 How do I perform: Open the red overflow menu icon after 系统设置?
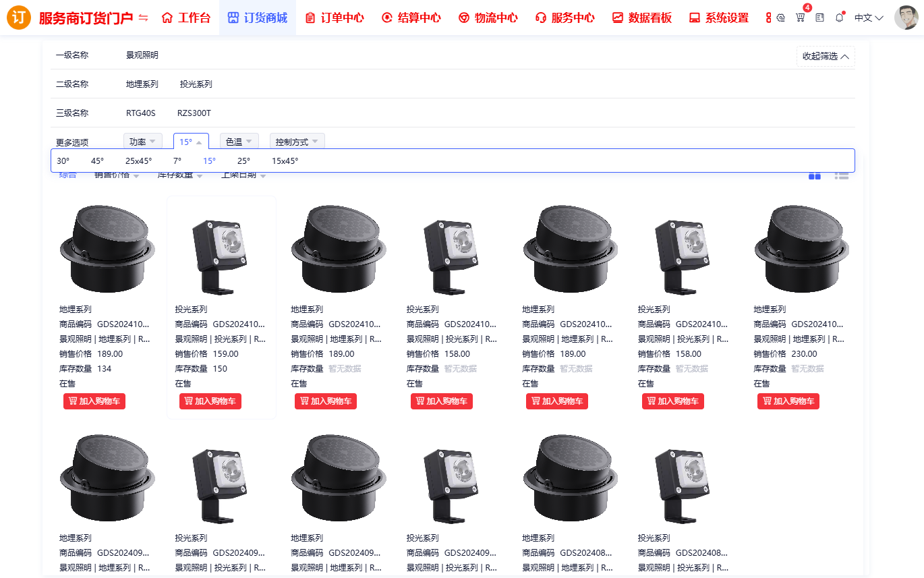tap(769, 18)
